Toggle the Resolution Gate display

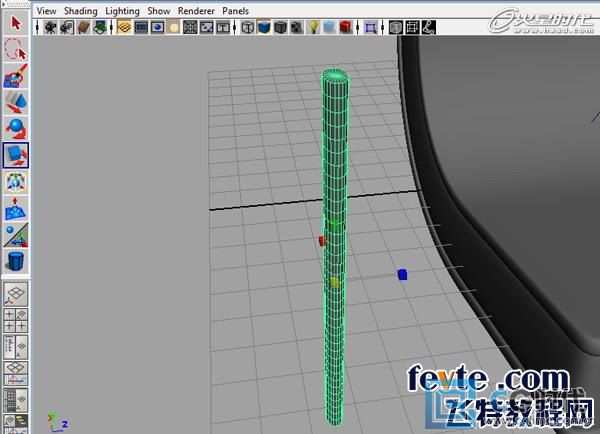pyautogui.click(x=157, y=28)
